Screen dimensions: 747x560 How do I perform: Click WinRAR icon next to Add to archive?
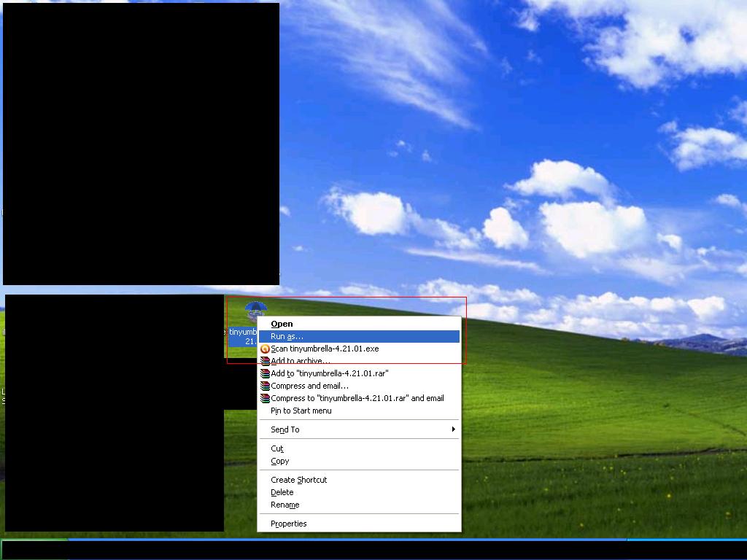265,361
